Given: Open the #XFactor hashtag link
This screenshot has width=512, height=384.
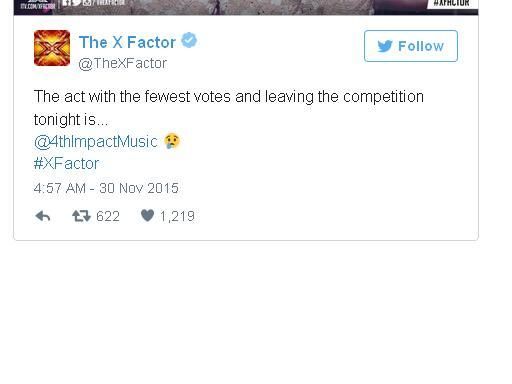Looking at the screenshot, I should click(66, 164).
